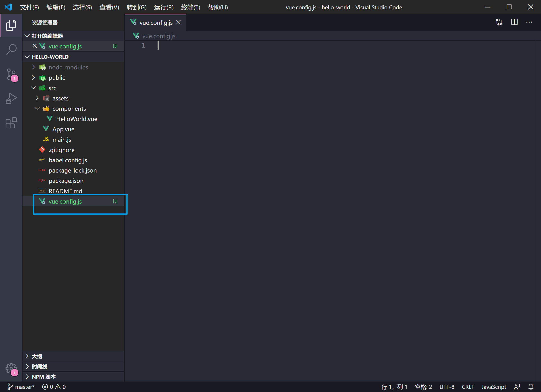Open the feedback icon in status bar
The height and width of the screenshot is (392, 541).
[517, 387]
